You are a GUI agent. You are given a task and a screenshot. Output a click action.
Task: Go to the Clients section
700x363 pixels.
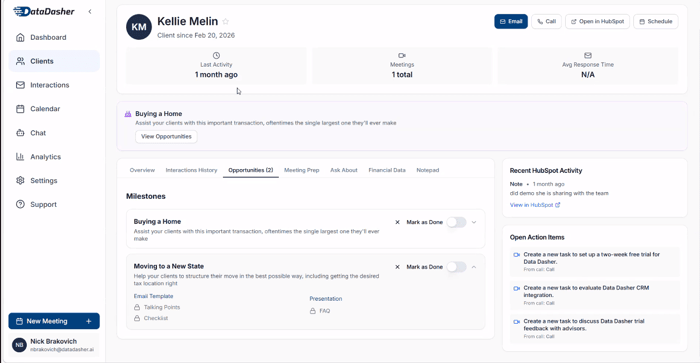click(x=54, y=61)
